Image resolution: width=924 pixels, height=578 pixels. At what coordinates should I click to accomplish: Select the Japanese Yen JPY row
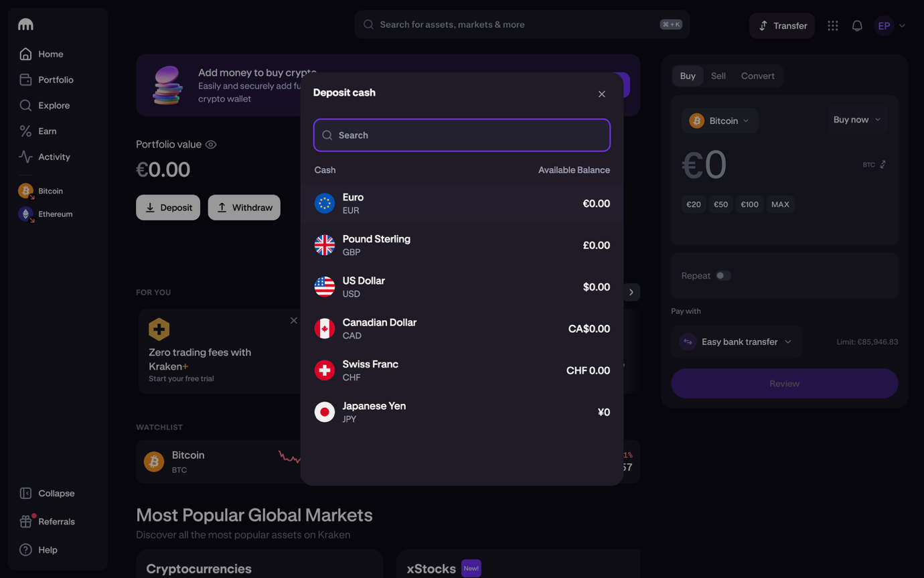[x=462, y=412]
